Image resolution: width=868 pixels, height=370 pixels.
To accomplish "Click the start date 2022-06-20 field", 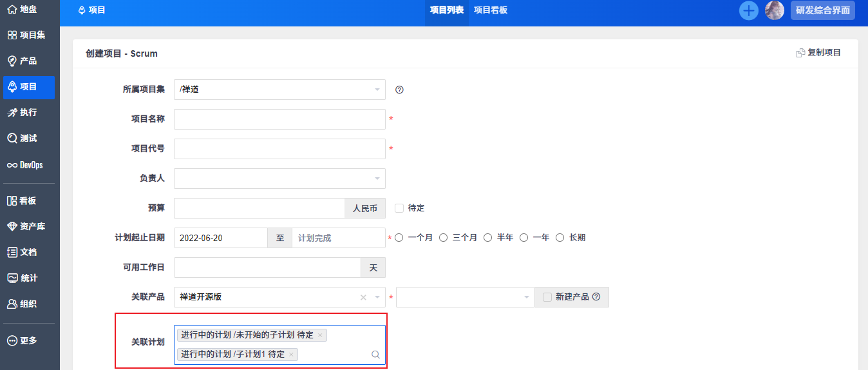I will tap(221, 238).
